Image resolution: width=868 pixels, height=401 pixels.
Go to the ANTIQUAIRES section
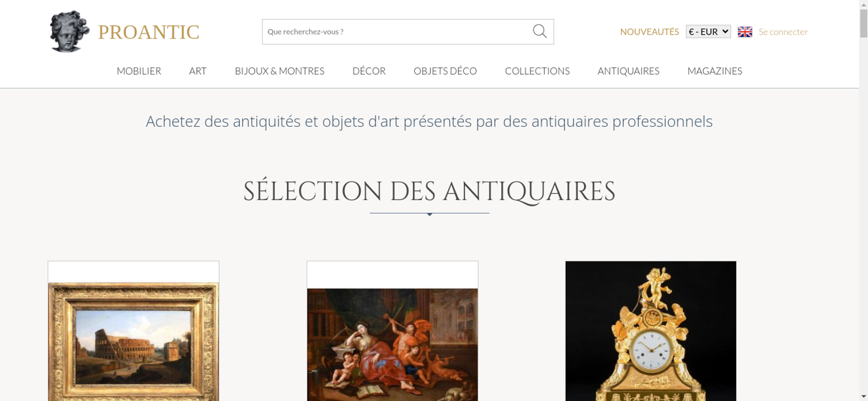point(628,71)
